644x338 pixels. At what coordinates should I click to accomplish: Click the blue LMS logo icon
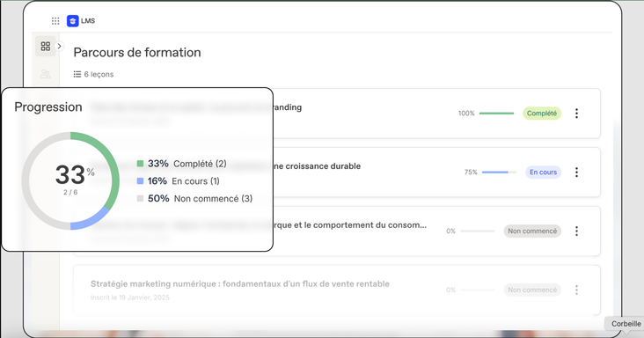[73, 21]
